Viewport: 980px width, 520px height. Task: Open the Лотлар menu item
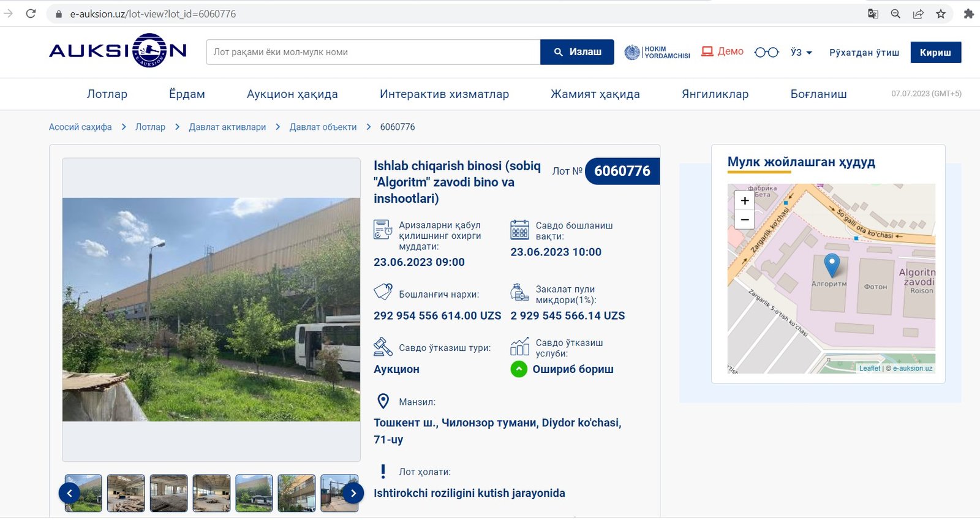(x=107, y=94)
